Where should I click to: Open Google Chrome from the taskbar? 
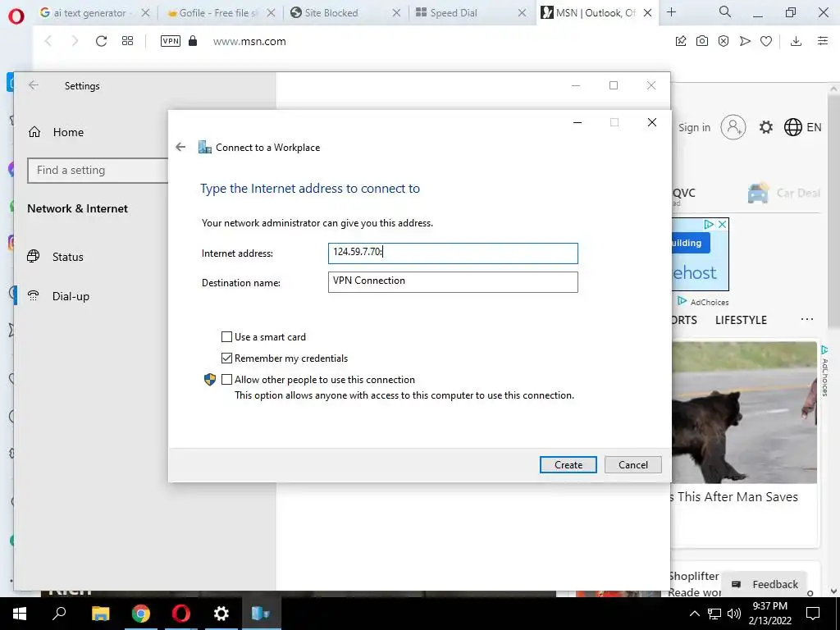pos(141,614)
